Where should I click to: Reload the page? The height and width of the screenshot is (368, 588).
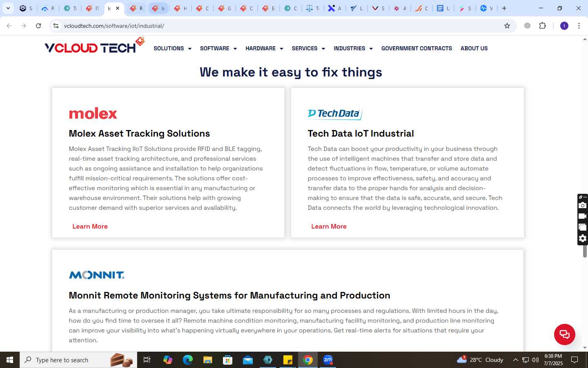(38, 26)
